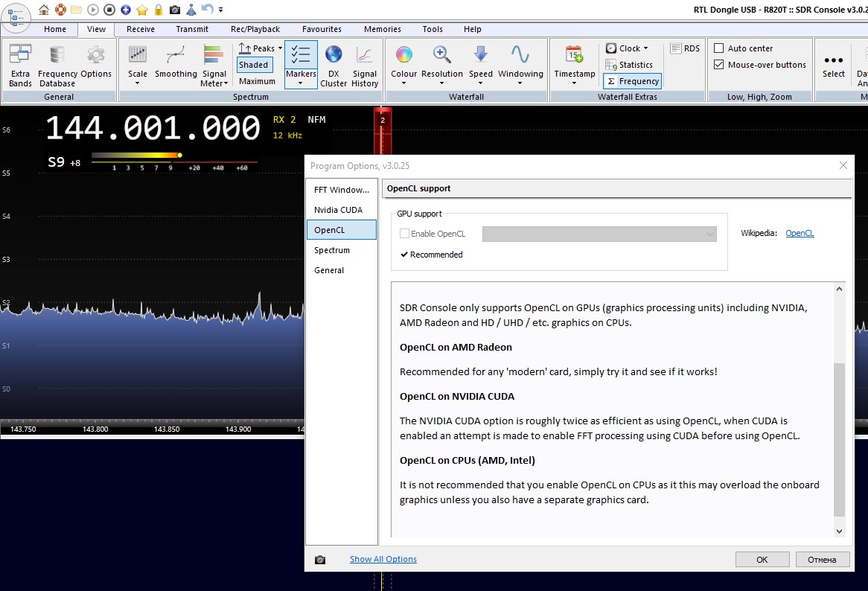Click the Отмена cancel button
The image size is (868, 591).
click(x=822, y=560)
